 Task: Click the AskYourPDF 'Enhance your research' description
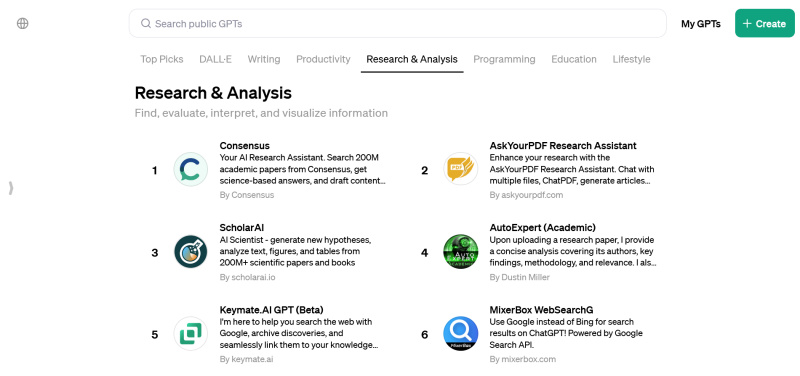[x=572, y=169]
